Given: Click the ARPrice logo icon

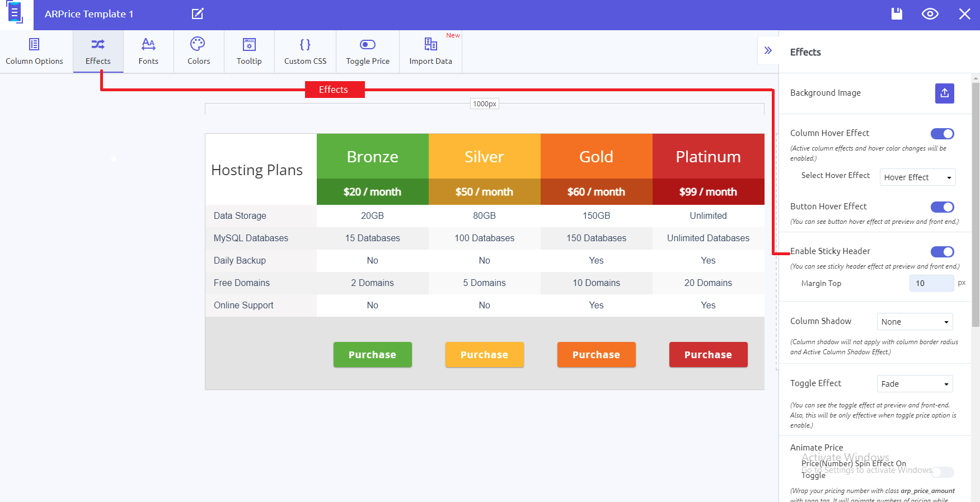Looking at the screenshot, I should (15, 13).
